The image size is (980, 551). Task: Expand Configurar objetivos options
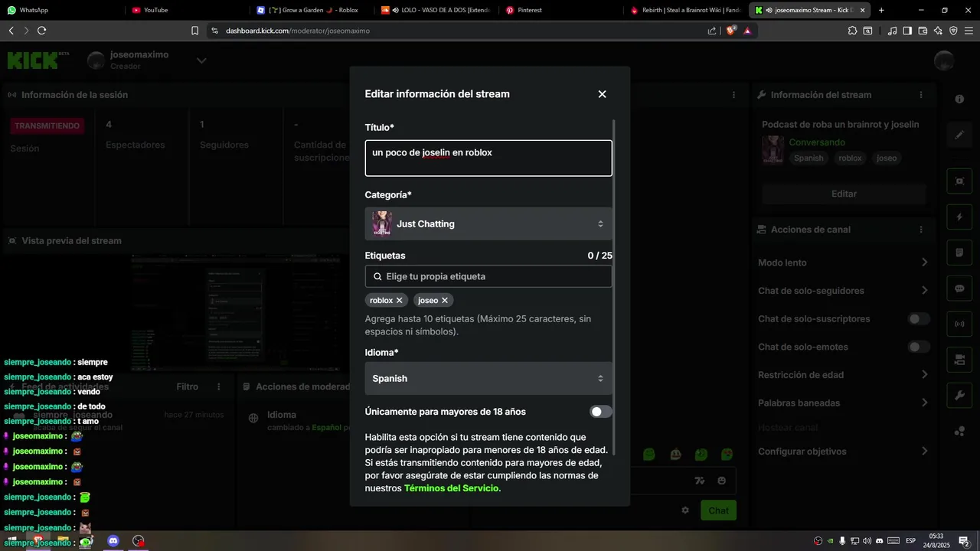tap(924, 452)
